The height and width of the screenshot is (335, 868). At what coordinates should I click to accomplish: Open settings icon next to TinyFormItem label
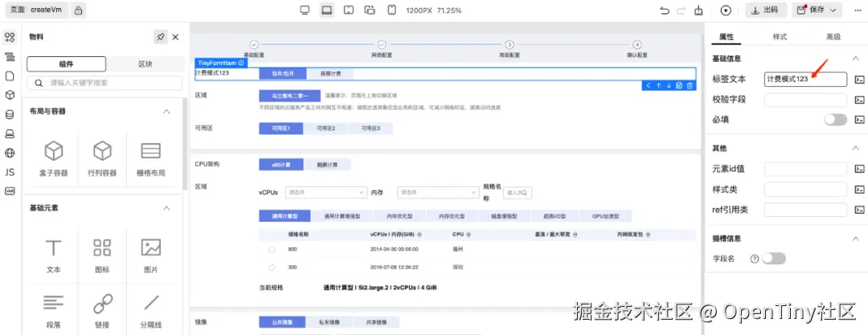[241, 63]
